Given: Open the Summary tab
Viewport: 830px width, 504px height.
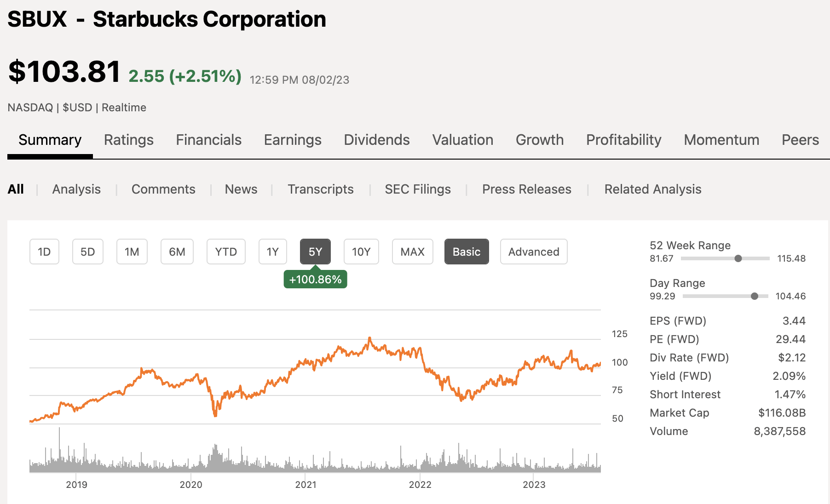Looking at the screenshot, I should point(50,140).
